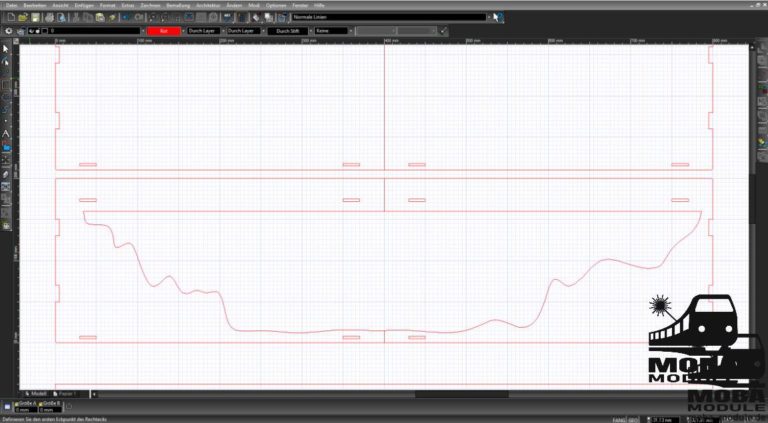Click the Open folder icon
Image resolution: width=768 pixels, height=423 pixels.
point(23,18)
